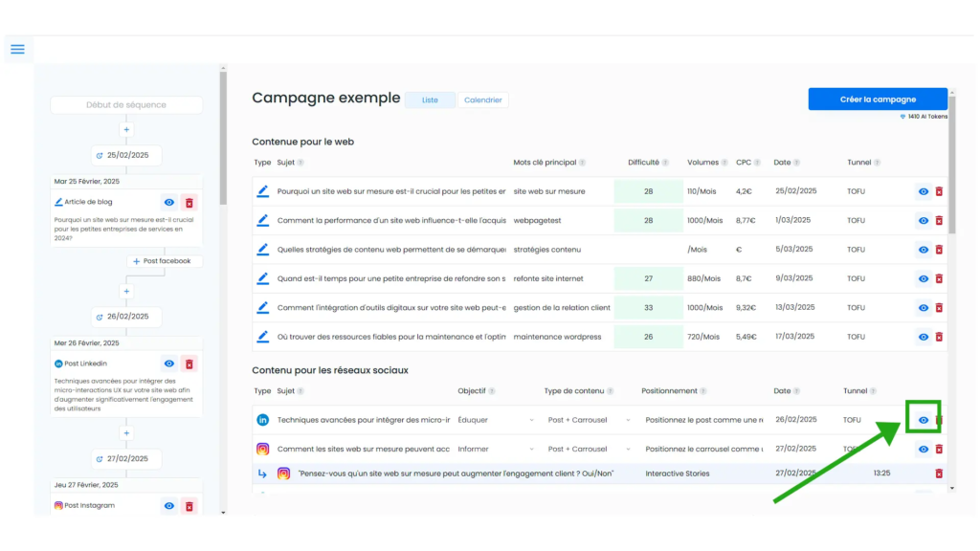Delete the Interactive Stories row
This screenshot has width=980, height=551.
tap(939, 474)
